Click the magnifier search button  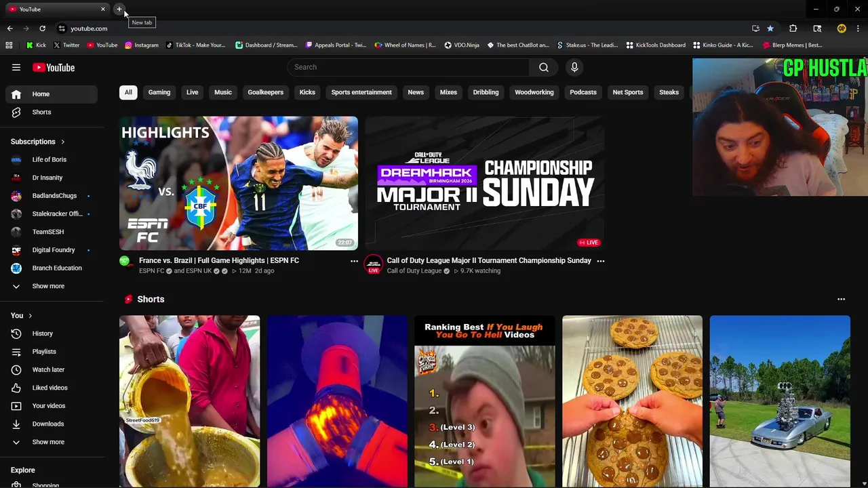click(x=544, y=67)
